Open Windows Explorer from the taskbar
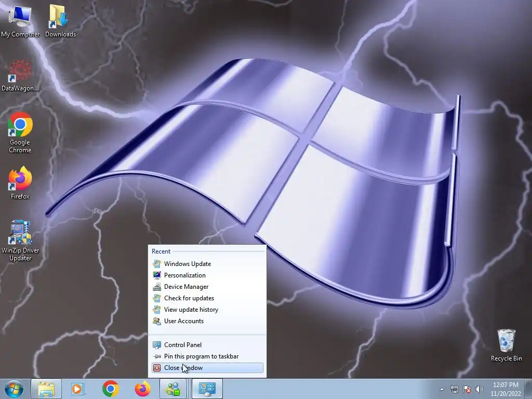 (46, 389)
